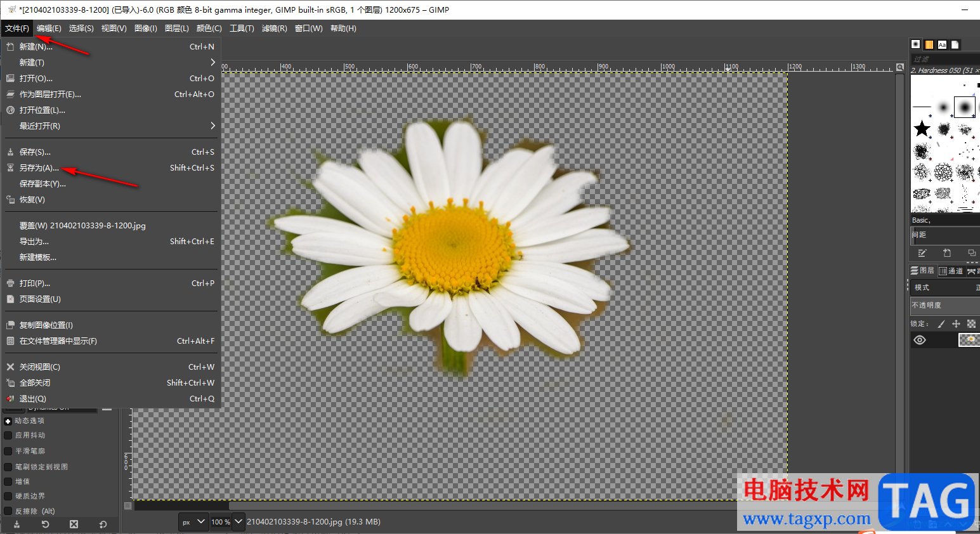Enable the 反擦除 (Alt) checkbox
This screenshot has height=534, width=980.
click(x=8, y=511)
